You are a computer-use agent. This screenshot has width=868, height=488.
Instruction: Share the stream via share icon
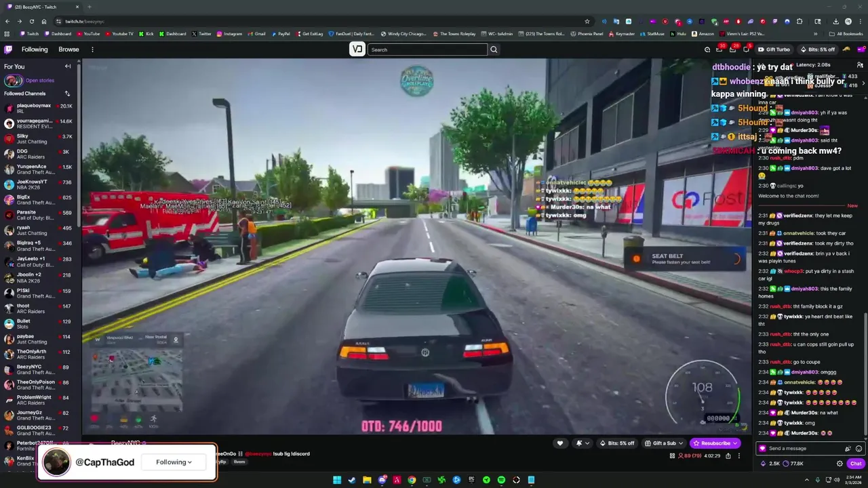point(728,456)
